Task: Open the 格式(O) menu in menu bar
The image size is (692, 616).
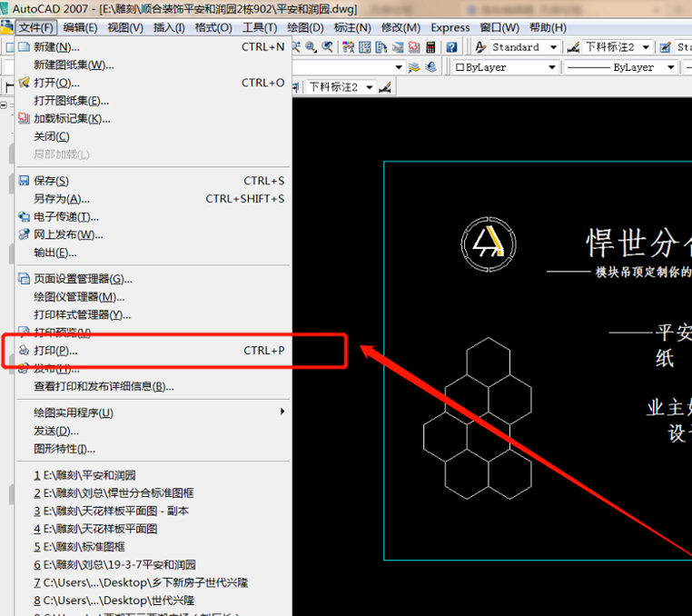Action: pos(213,28)
